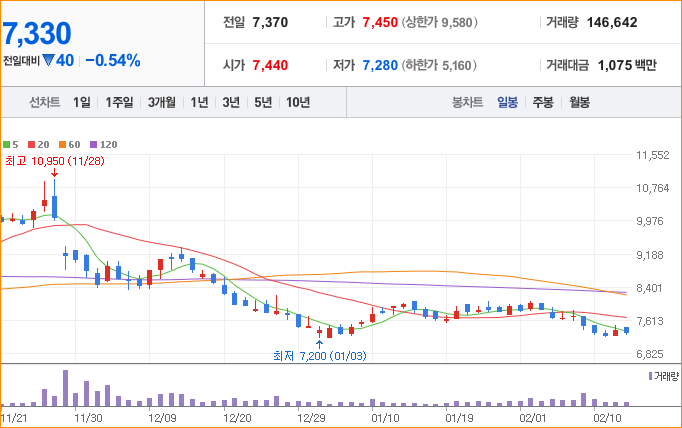The height and width of the screenshot is (428, 682).
Task: Select 일봉 daily candlestick chart
Action: [507, 102]
